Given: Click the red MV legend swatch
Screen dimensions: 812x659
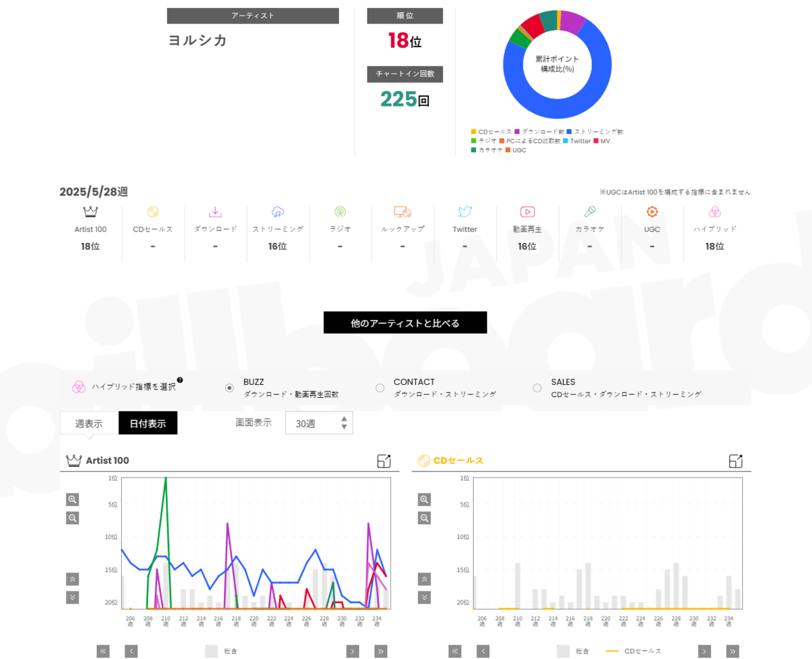Looking at the screenshot, I should point(596,141).
